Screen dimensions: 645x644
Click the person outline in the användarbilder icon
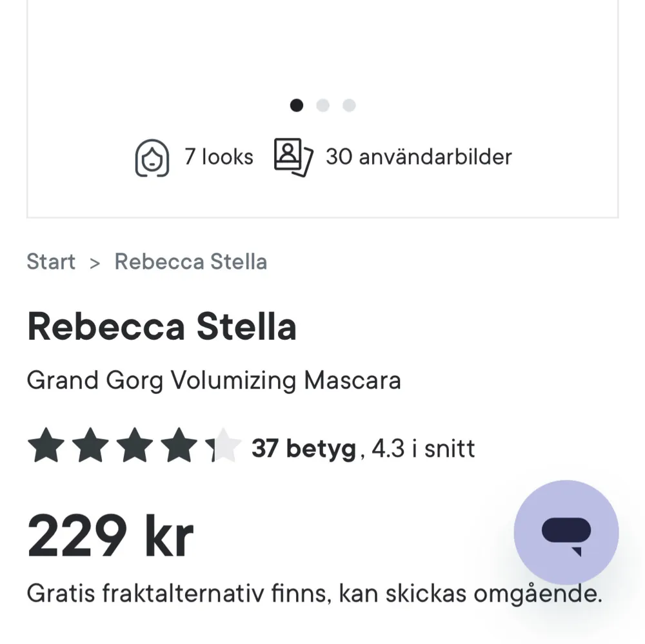tap(288, 153)
